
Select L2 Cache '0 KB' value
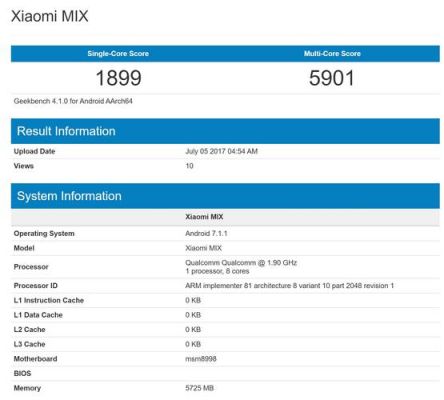tap(193, 330)
